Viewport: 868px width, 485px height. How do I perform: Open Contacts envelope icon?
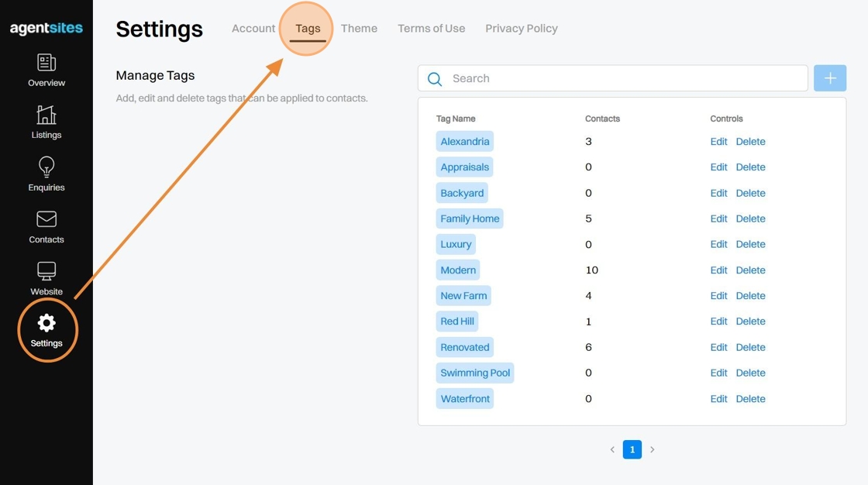point(46,219)
